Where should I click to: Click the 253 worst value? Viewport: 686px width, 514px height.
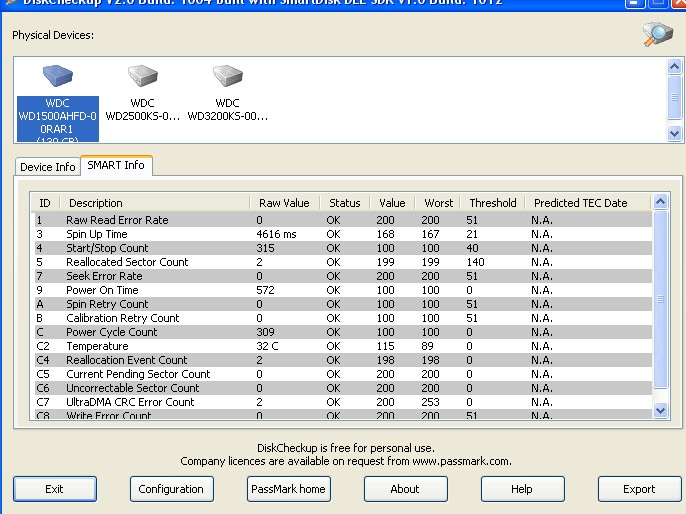pyautogui.click(x=430, y=402)
